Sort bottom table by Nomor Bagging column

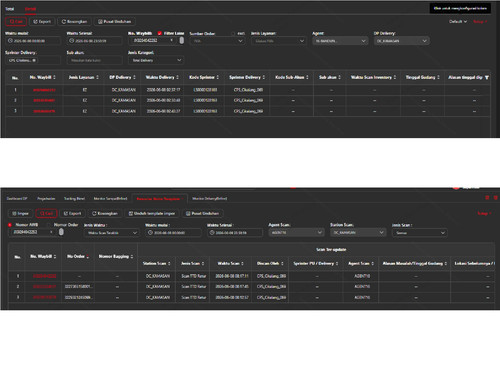(132, 256)
